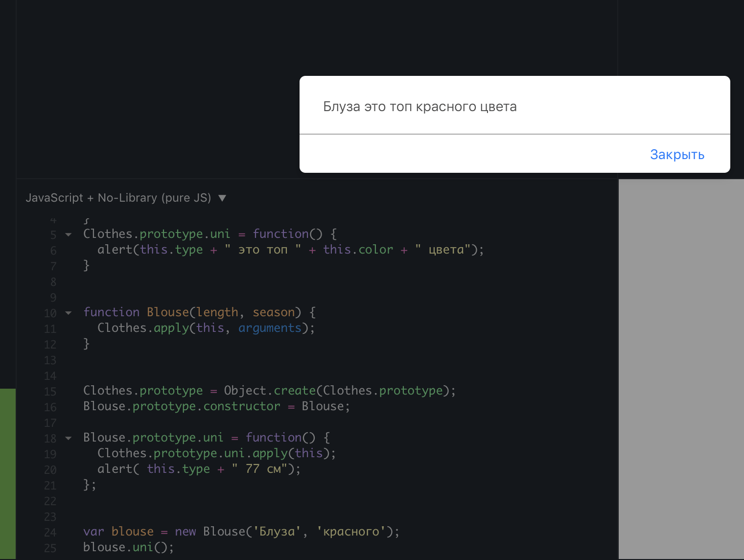Click the 'season' parameter on line 10
This screenshot has width=744, height=560.
[x=274, y=312]
